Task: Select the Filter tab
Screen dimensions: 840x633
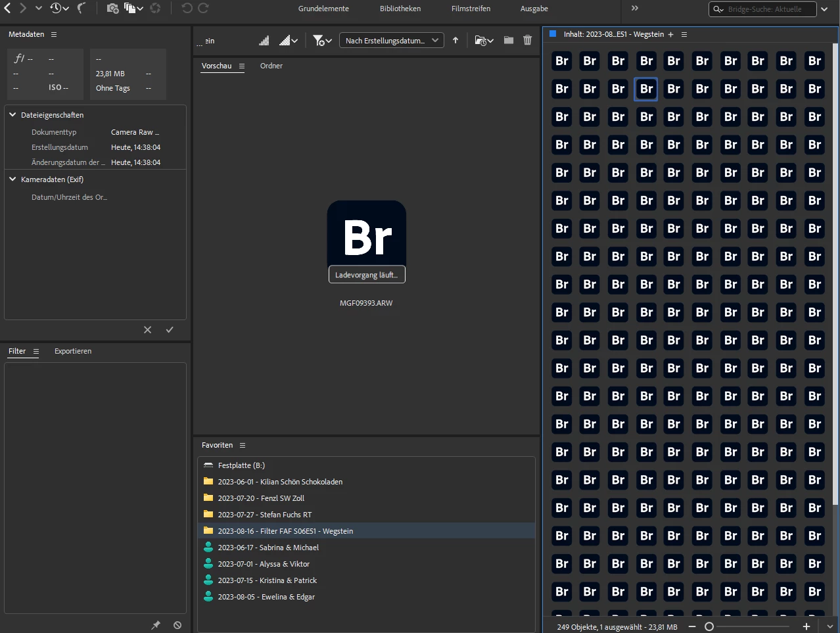Action: pos(17,352)
